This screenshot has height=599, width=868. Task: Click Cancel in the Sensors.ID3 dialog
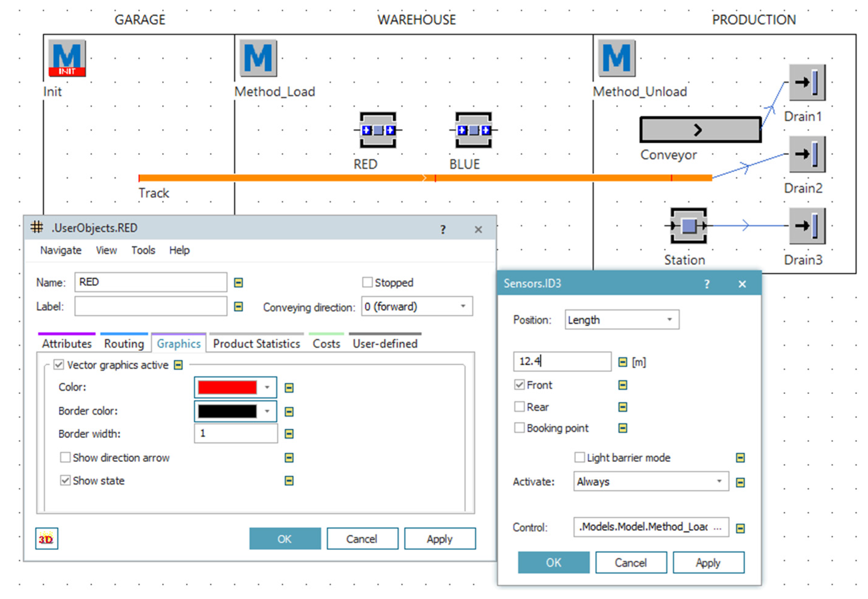point(631,563)
